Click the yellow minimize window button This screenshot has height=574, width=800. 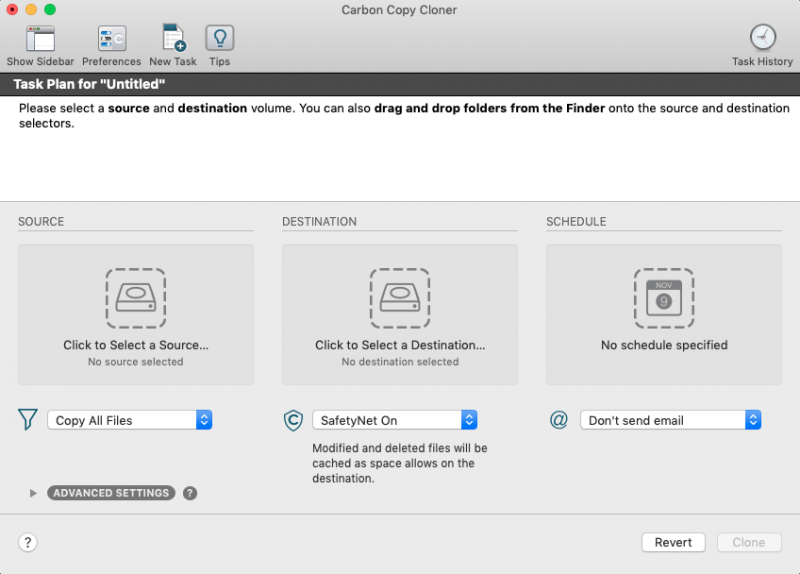(31, 9)
